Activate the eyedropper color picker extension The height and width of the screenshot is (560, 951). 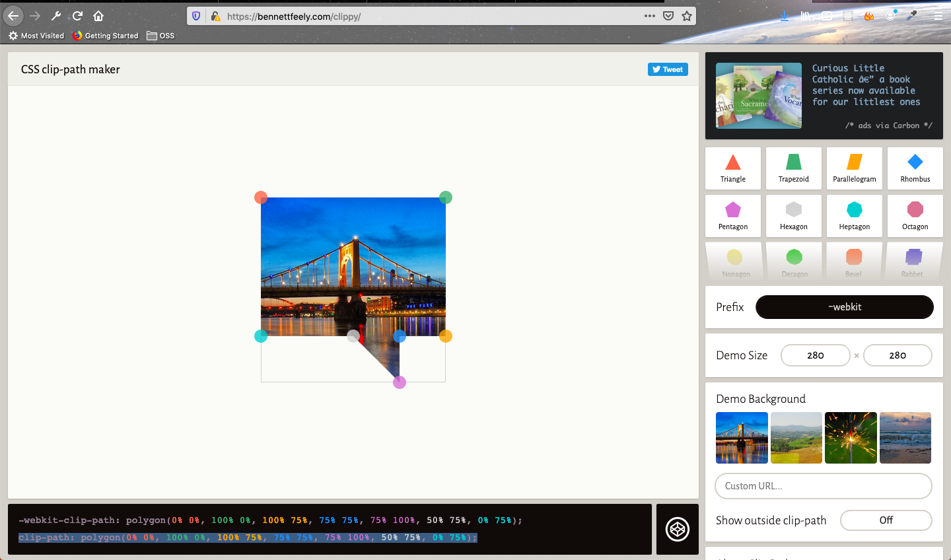click(912, 16)
